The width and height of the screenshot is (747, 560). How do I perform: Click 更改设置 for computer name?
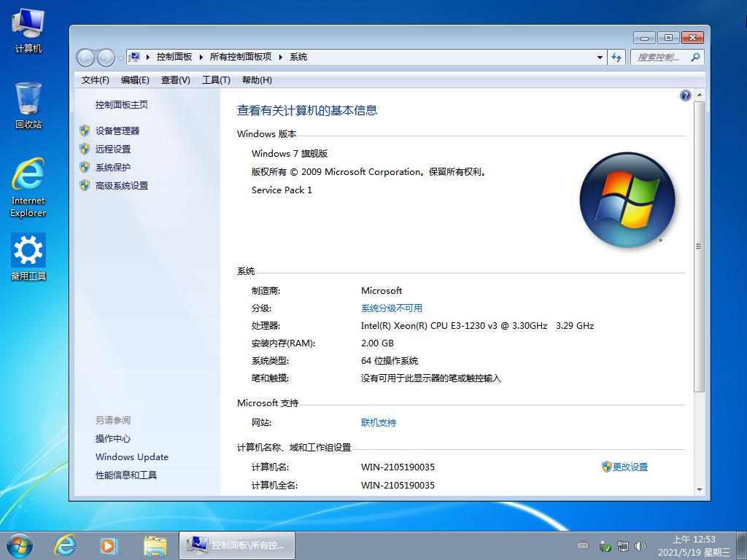click(x=630, y=467)
